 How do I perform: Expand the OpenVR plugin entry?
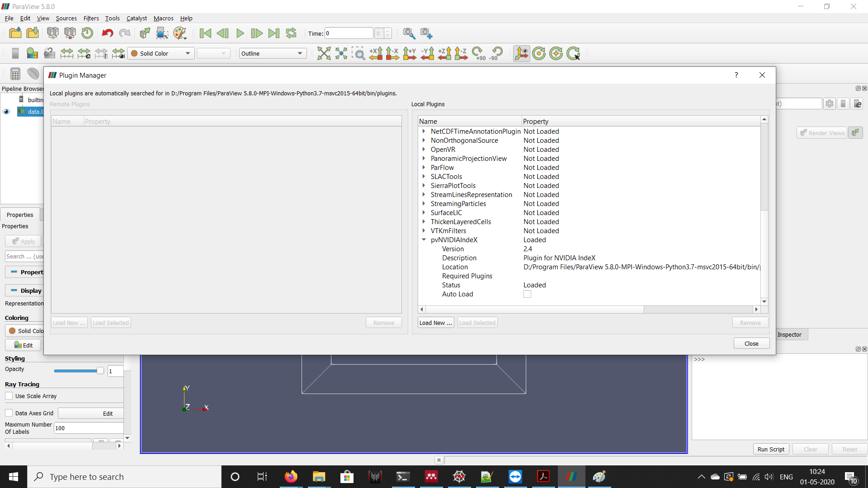point(424,150)
